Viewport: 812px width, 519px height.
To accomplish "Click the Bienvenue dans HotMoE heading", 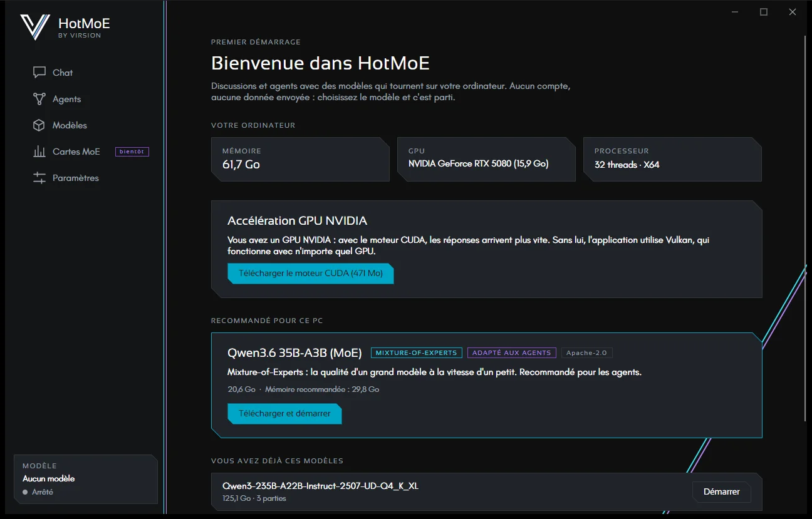I will click(x=321, y=63).
